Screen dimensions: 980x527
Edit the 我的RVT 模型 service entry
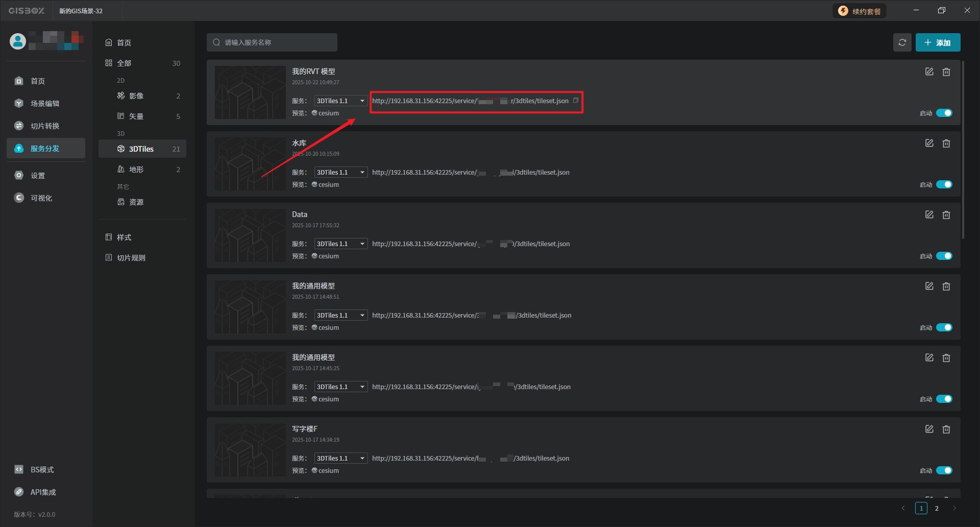(x=929, y=72)
